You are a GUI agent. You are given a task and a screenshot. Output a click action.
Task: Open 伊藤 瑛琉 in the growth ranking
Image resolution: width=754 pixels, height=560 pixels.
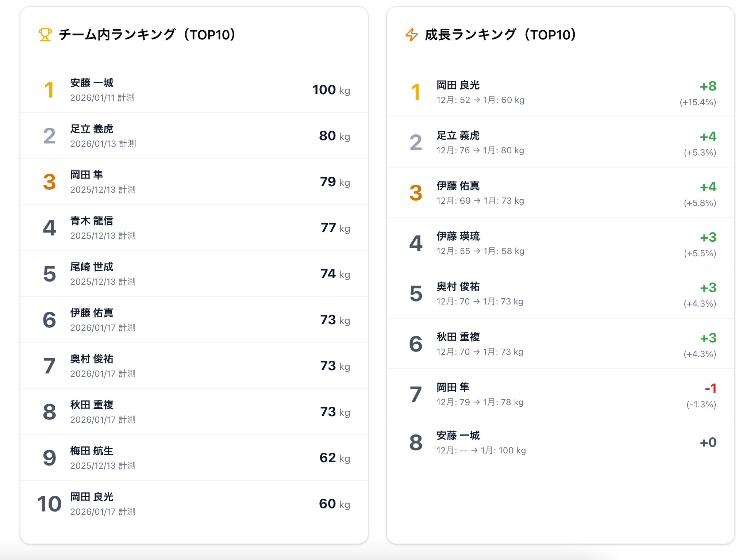(458, 236)
